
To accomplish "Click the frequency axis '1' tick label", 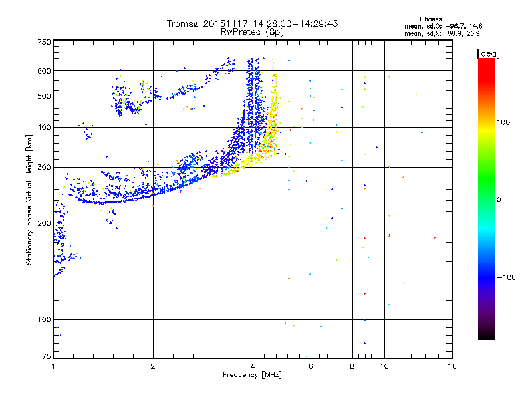I will tap(53, 366).
